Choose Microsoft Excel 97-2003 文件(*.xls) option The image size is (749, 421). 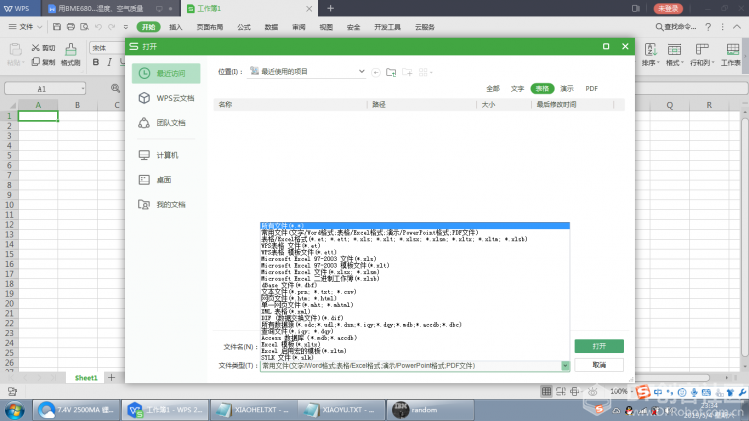(x=415, y=259)
